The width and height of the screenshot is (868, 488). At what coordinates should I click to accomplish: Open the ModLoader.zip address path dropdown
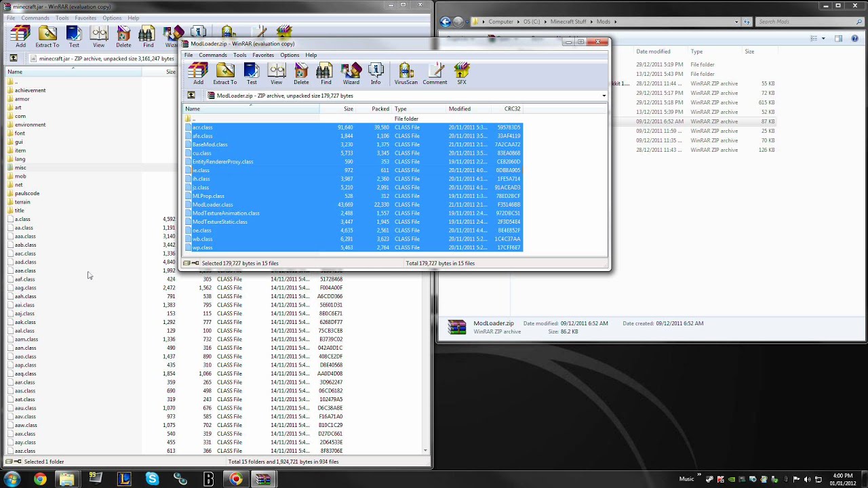tap(604, 96)
